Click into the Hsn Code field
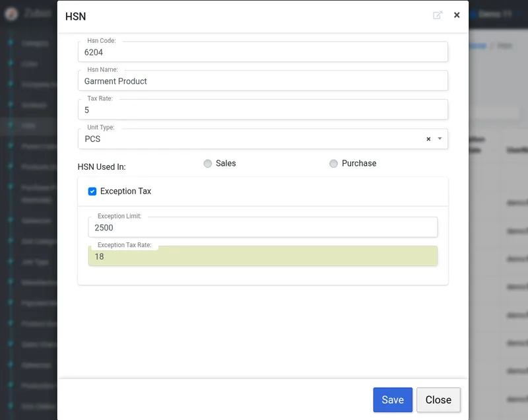Image resolution: width=528 pixels, height=420 pixels. (x=262, y=52)
